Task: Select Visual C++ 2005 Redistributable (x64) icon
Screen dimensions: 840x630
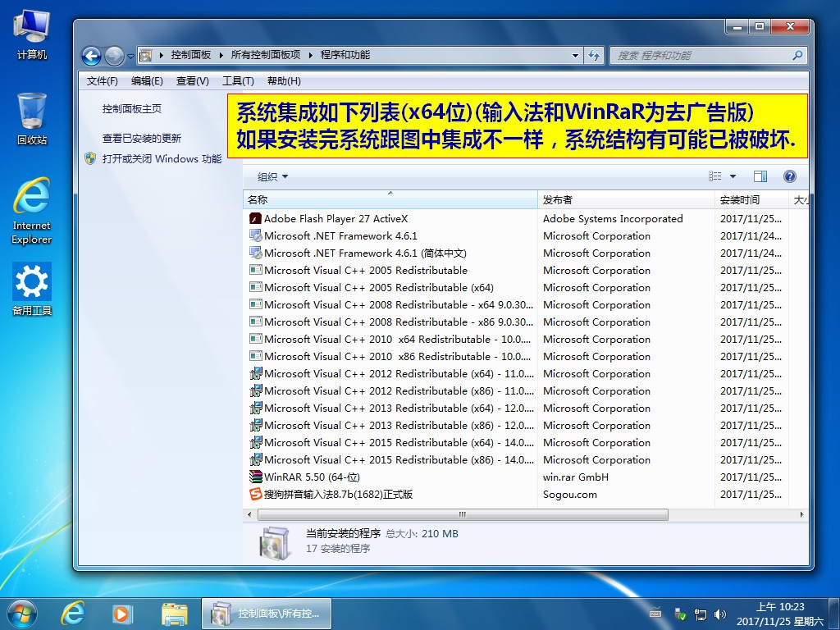Action: (x=256, y=287)
